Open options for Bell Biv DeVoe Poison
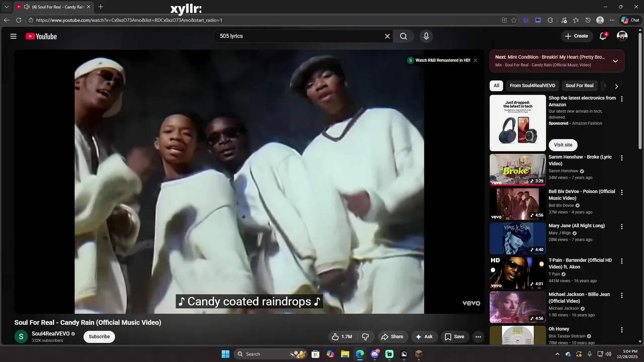The width and height of the screenshot is (644, 362). point(622,193)
